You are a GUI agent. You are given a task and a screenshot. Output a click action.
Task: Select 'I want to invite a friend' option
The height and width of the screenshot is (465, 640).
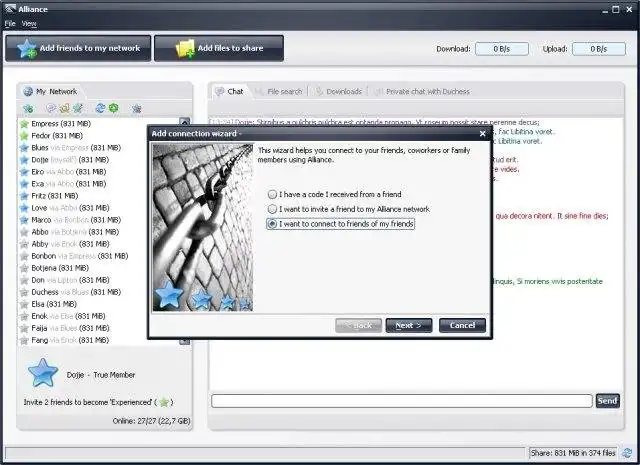point(349,209)
